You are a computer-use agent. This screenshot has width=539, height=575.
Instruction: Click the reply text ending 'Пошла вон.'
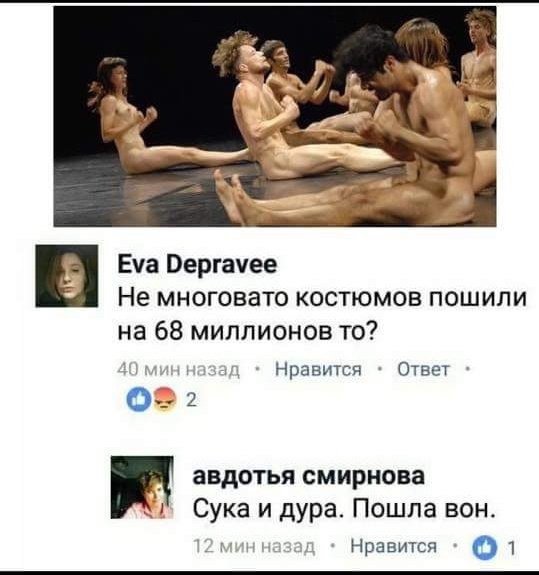[342, 509]
